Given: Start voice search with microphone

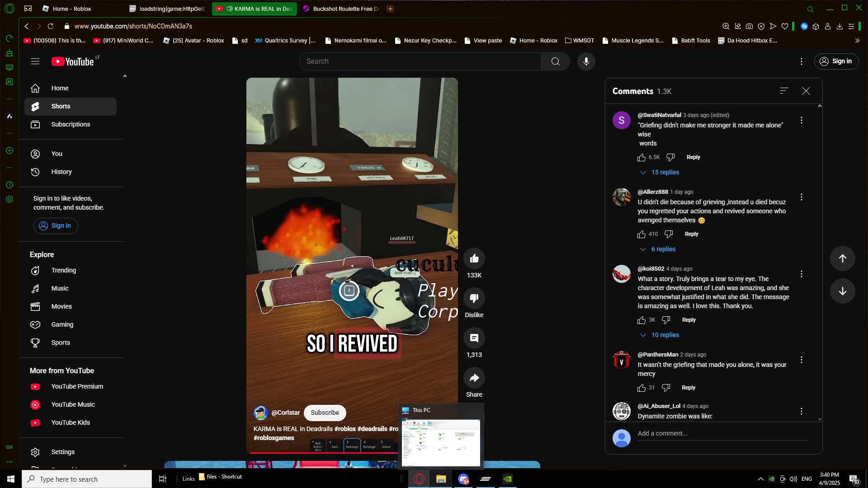Looking at the screenshot, I should tap(586, 61).
